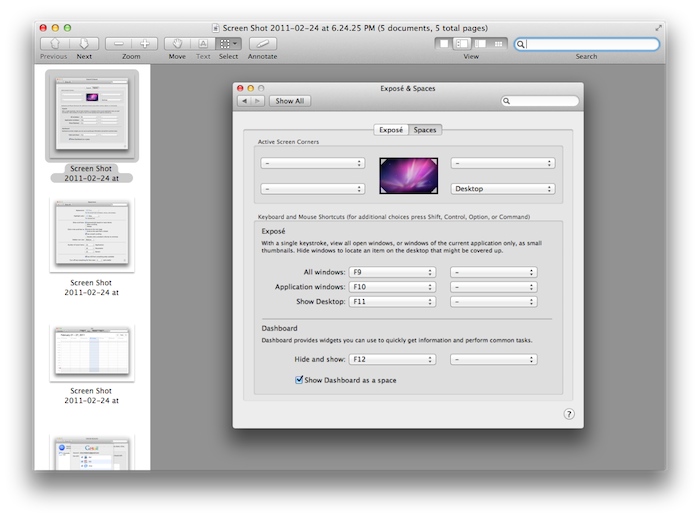Select the first Screen Shot thumbnail
The width and height of the screenshot is (700, 518).
(92, 116)
